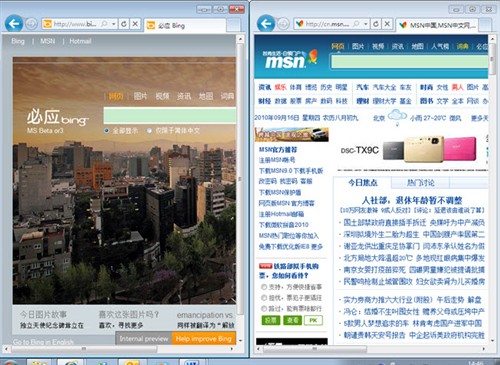Go forward in the MSN browser window
The width and height of the screenshot is (500, 365).
283,24
